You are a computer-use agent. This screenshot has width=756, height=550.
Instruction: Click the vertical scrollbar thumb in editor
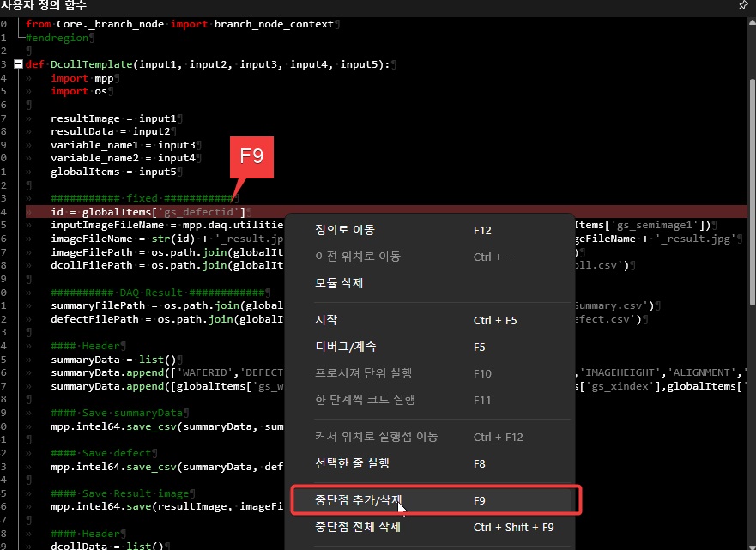(x=752, y=189)
